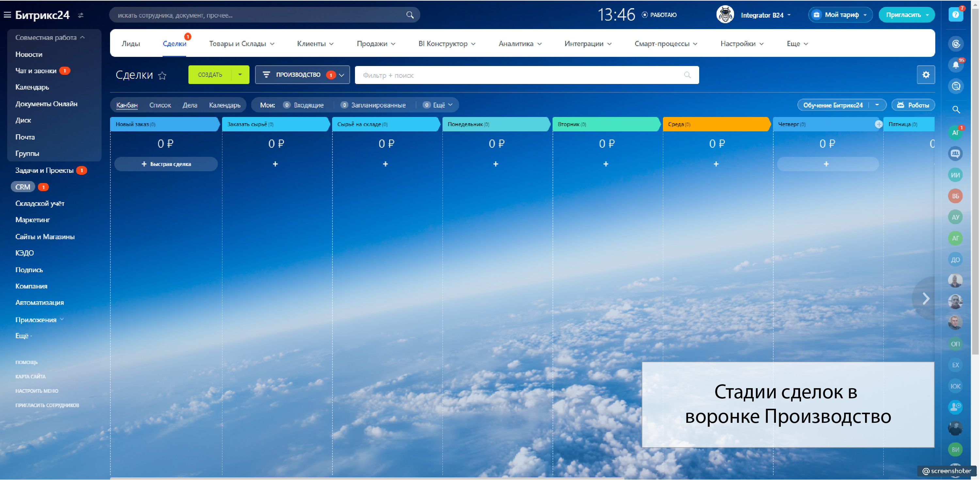Toggle the Входящие counter filter
This screenshot has width=980, height=480.
tap(304, 105)
